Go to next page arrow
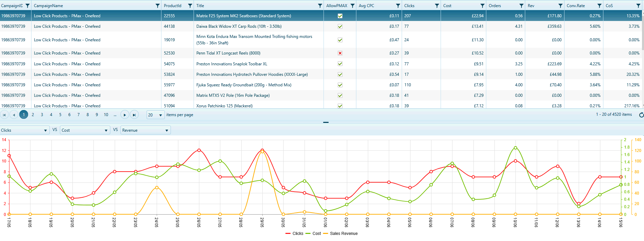 coord(125,115)
